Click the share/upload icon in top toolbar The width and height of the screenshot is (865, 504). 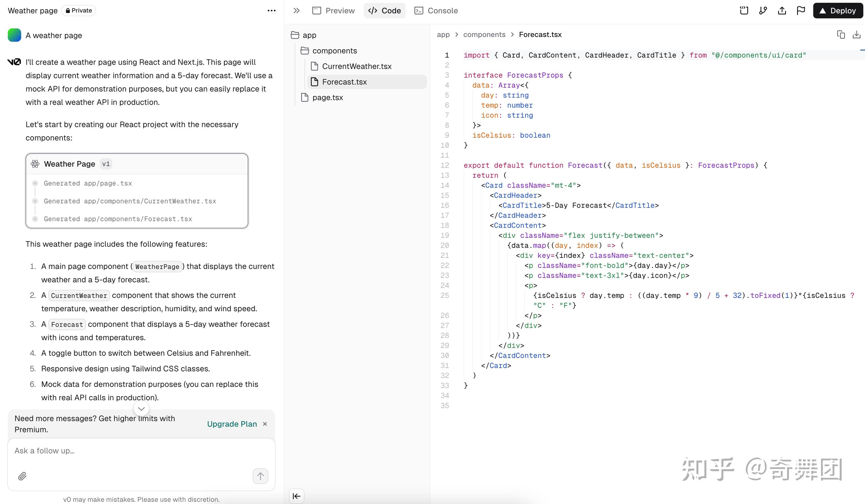782,11
